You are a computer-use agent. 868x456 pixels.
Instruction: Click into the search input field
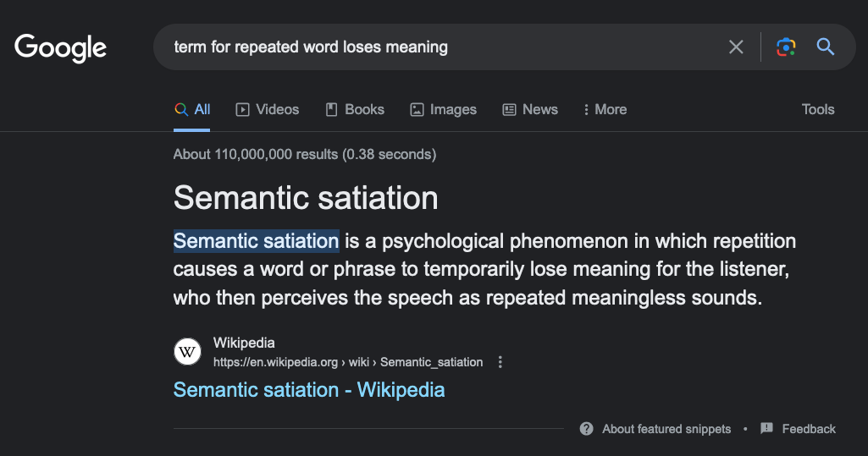(440, 47)
